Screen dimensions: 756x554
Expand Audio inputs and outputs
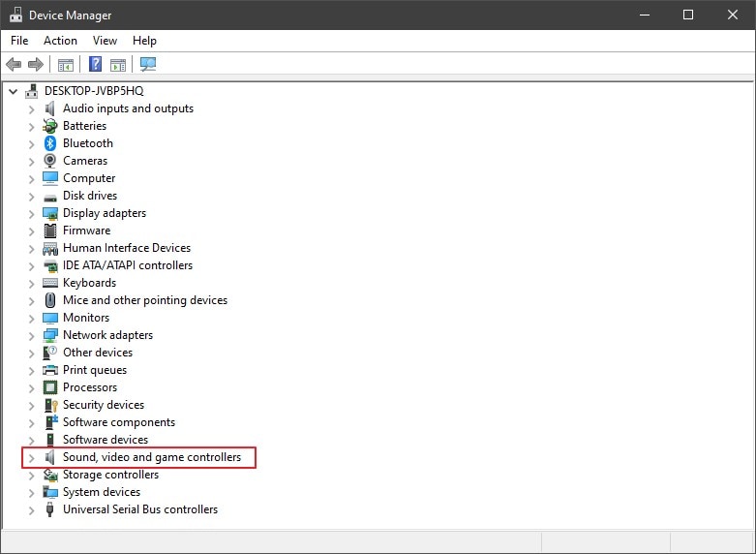point(31,109)
